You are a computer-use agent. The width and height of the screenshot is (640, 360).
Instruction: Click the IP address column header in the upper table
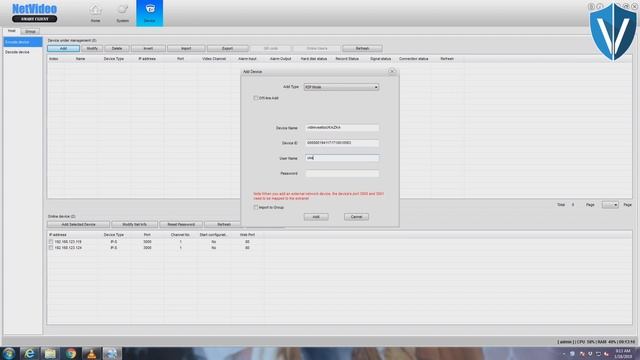(x=147, y=59)
